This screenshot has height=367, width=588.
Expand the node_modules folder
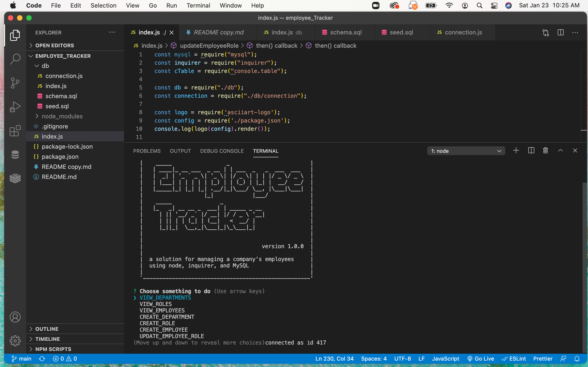(x=62, y=116)
